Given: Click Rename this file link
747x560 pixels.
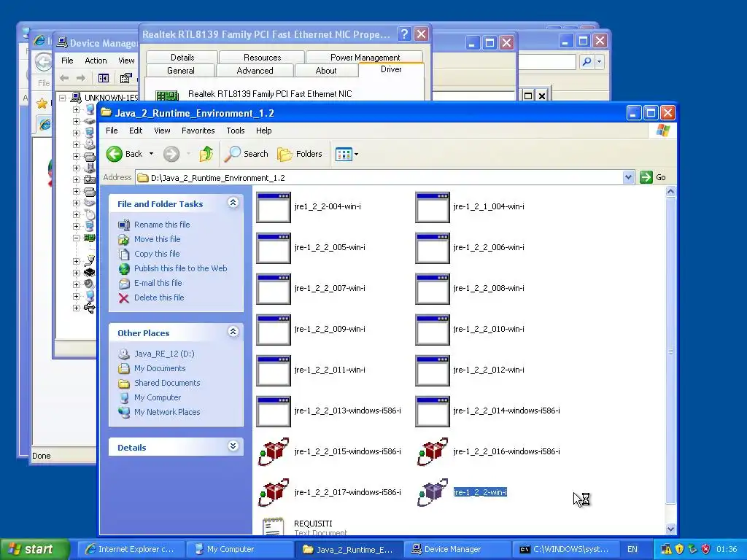Looking at the screenshot, I should (162, 225).
